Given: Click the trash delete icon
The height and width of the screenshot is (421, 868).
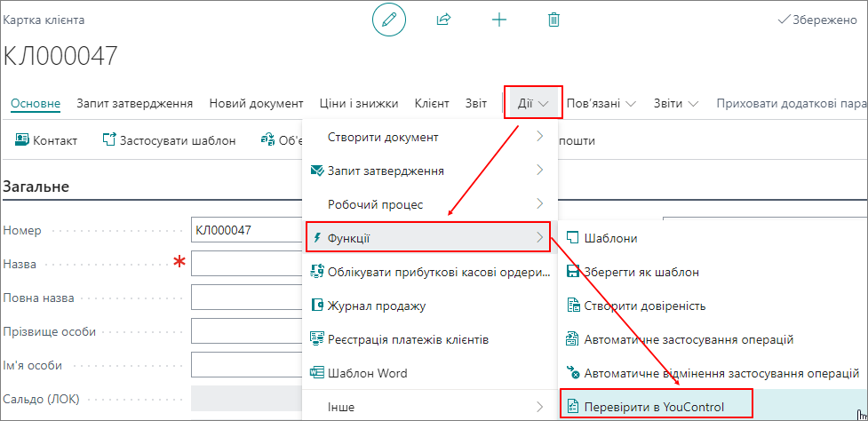Looking at the screenshot, I should pos(554,20).
